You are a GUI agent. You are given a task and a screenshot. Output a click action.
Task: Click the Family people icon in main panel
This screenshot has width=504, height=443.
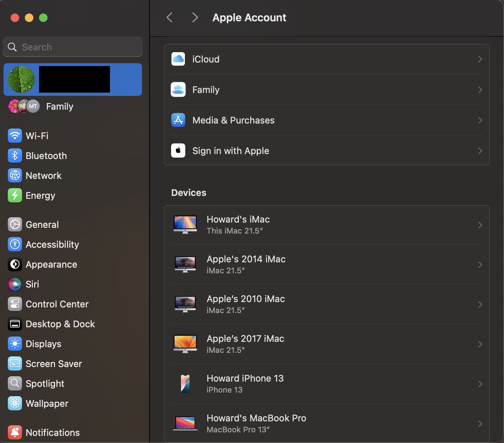pos(178,89)
